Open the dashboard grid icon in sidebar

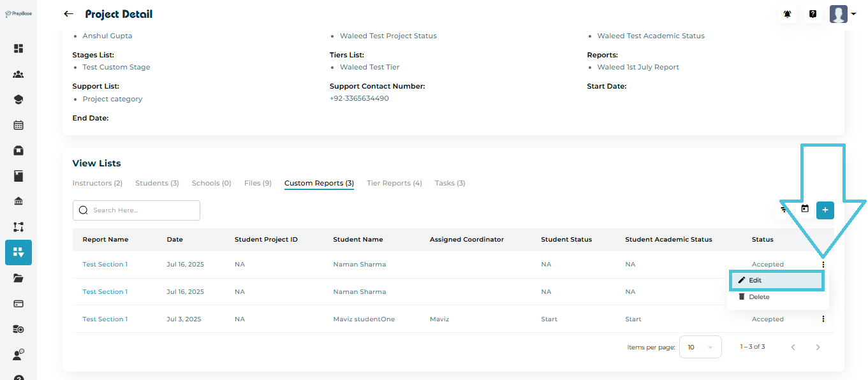[18, 48]
